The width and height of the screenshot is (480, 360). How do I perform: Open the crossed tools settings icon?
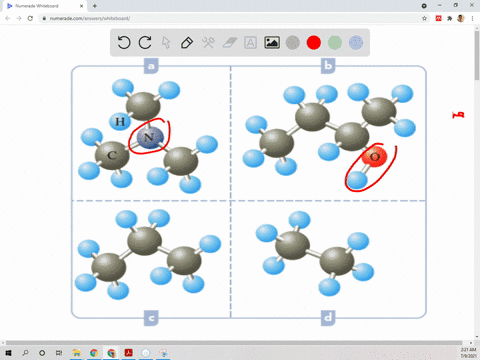(x=208, y=43)
